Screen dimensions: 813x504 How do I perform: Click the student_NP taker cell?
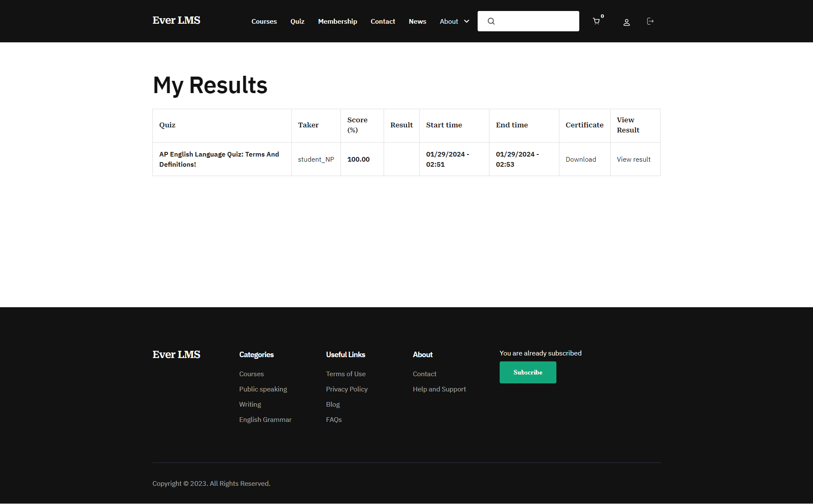tap(316, 159)
